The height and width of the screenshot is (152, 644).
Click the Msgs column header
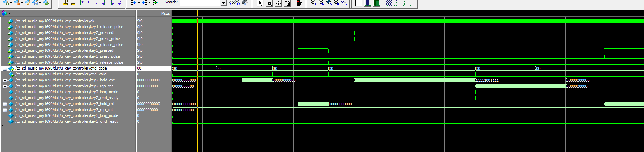tap(165, 13)
